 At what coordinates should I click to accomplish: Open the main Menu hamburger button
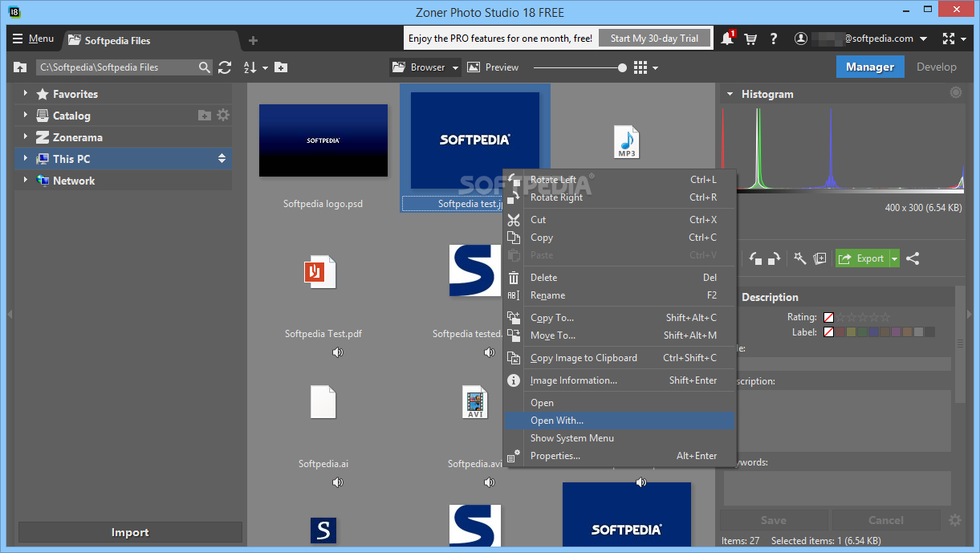click(x=33, y=39)
